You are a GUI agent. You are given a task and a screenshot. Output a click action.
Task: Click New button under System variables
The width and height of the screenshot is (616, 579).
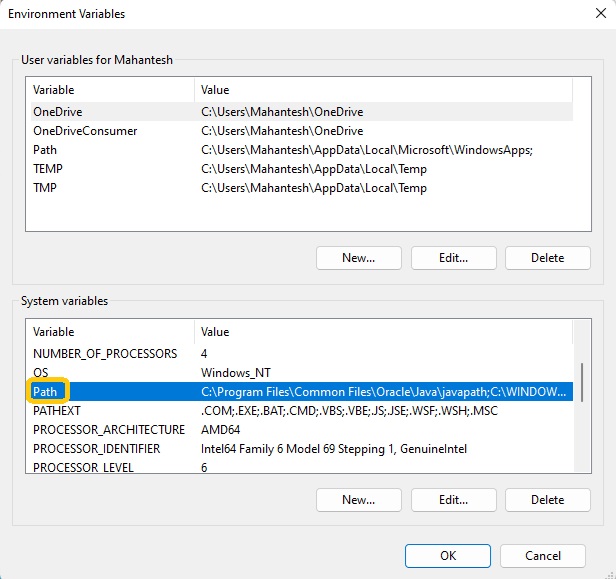pos(359,500)
